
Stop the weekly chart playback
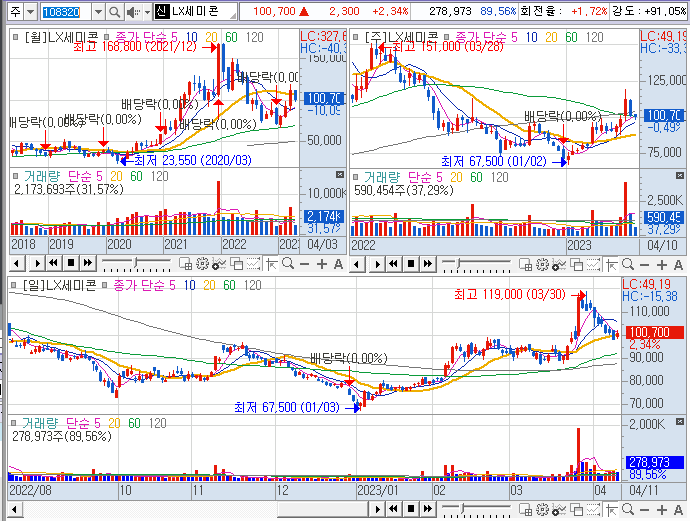click(411, 264)
